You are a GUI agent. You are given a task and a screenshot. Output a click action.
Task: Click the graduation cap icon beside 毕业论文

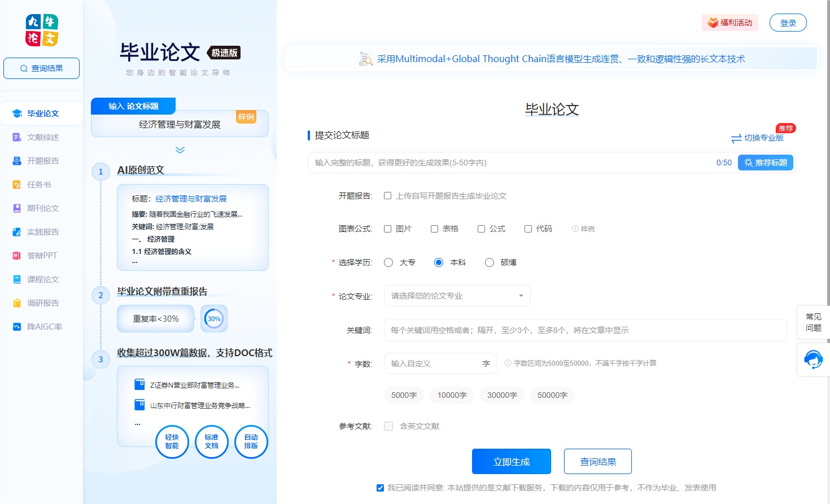[17, 113]
